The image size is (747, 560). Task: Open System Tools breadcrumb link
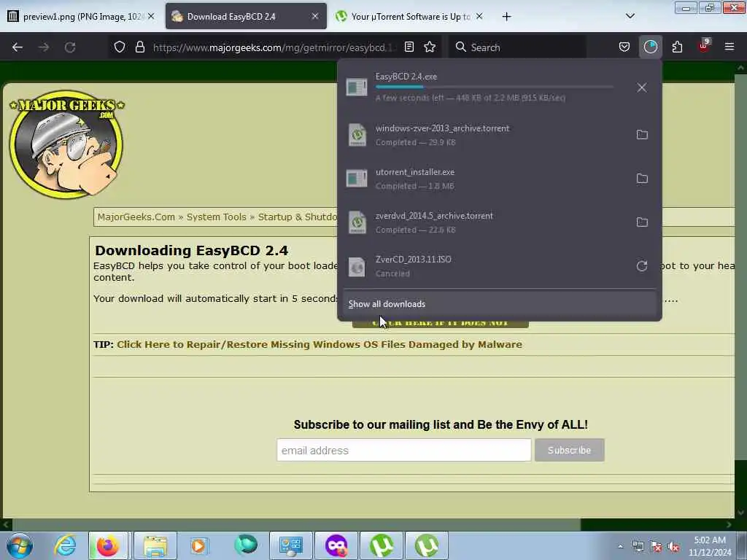tap(216, 217)
